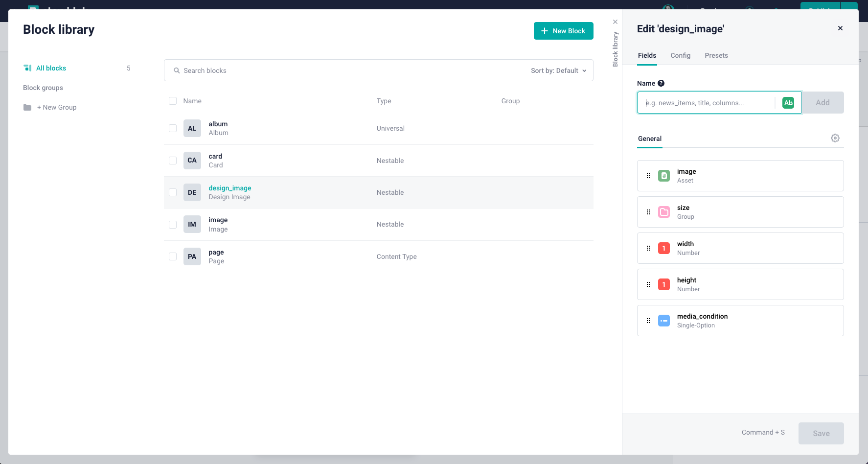Open the Ab field type selector
The height and width of the screenshot is (464, 868).
[x=788, y=102]
